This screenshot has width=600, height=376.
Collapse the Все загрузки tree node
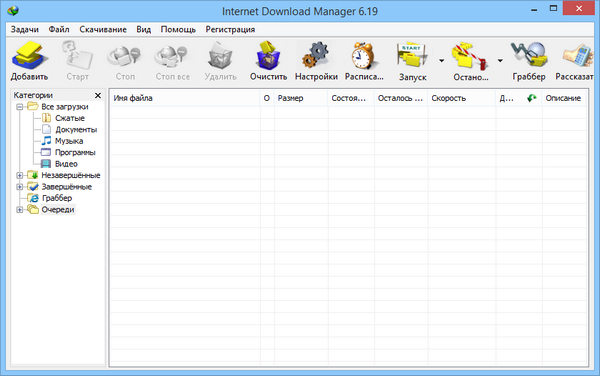[x=20, y=107]
